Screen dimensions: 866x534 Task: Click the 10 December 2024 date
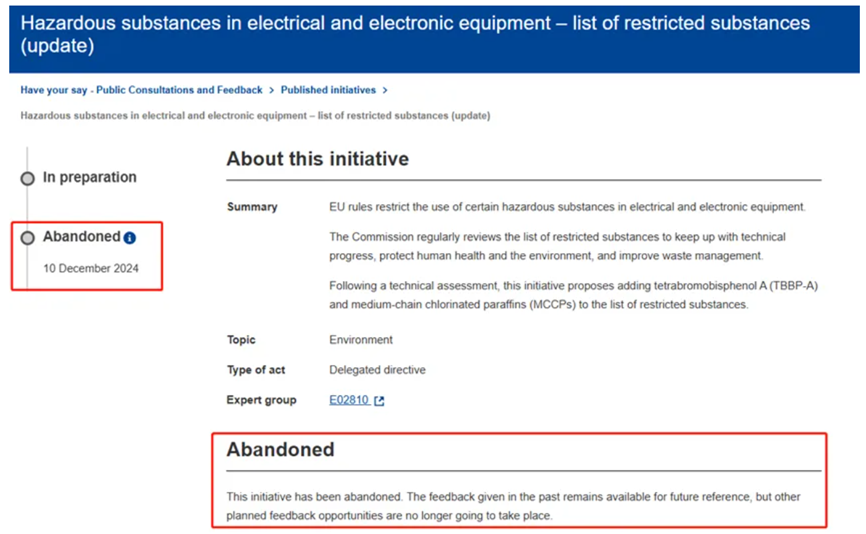tap(91, 268)
